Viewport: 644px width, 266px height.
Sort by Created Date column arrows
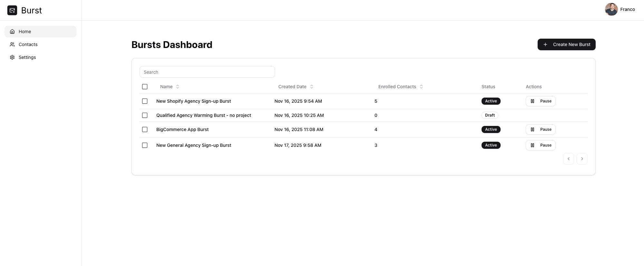click(311, 87)
